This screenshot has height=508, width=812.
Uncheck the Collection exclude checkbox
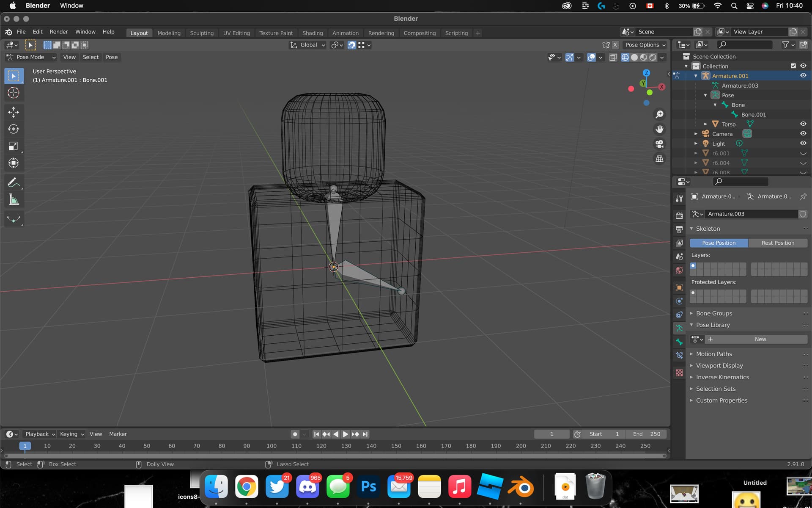(793, 66)
